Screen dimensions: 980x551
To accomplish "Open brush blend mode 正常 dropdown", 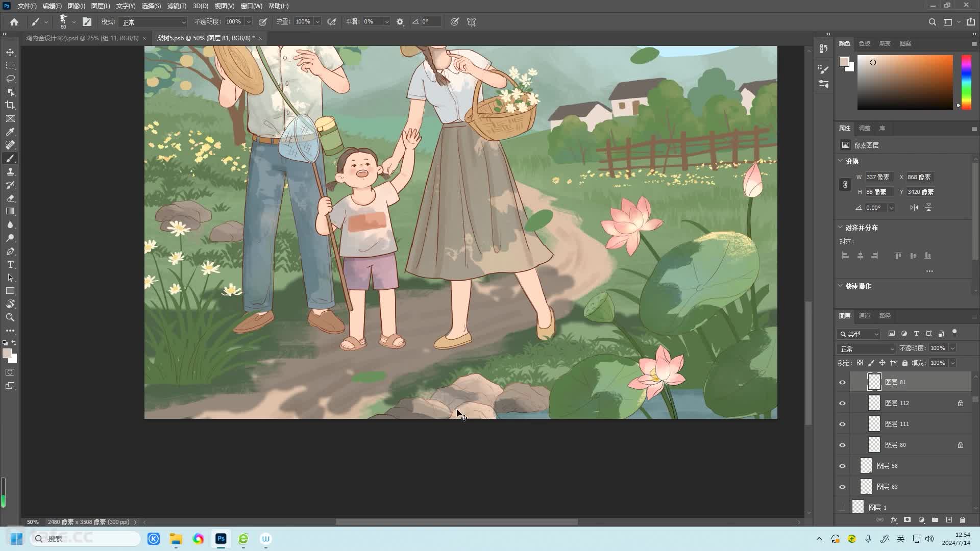I will [x=154, y=22].
